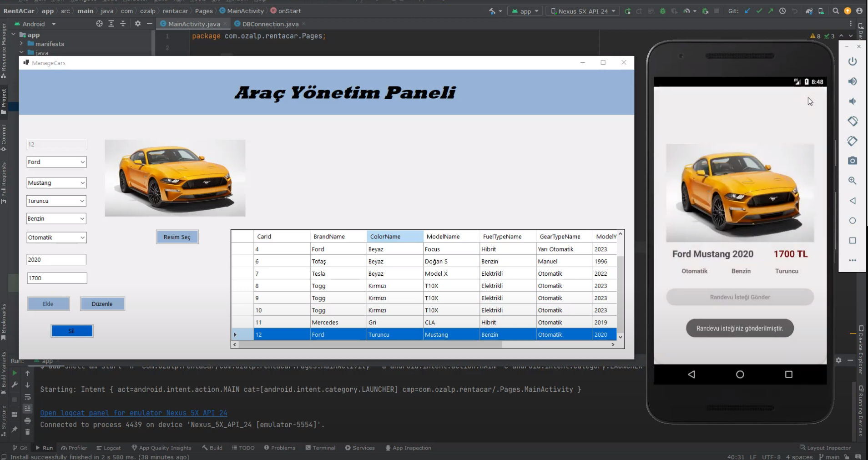Open the Logcat tool window tab
The width and height of the screenshot is (868, 460).
[109, 448]
